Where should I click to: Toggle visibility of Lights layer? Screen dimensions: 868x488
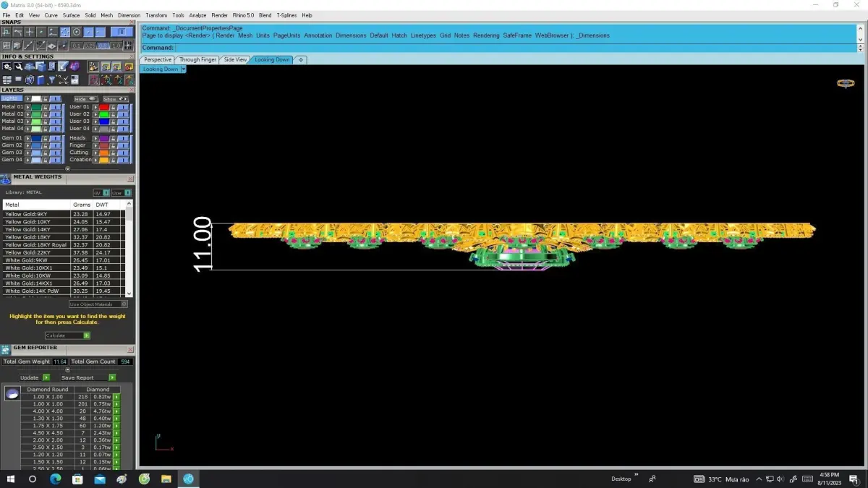(56, 99)
